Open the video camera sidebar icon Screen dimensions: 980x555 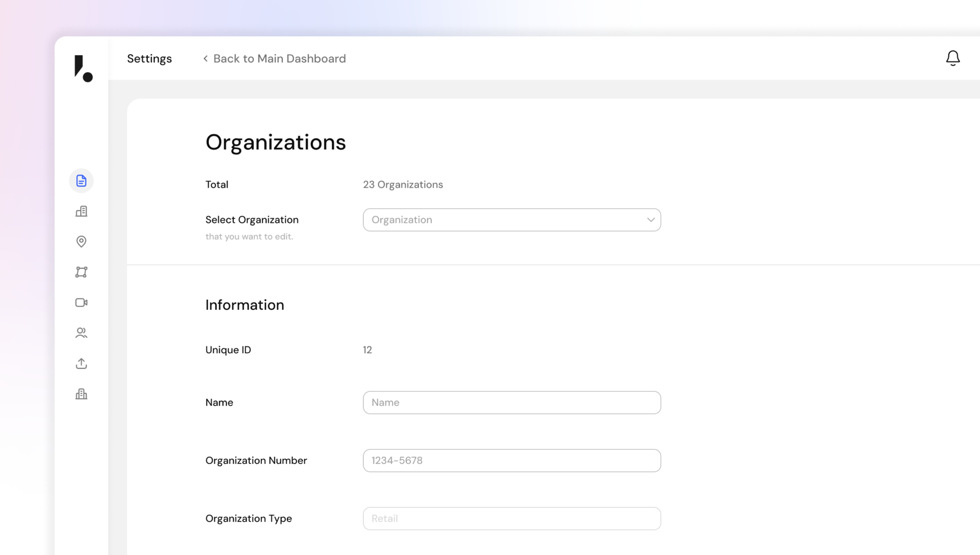click(81, 303)
